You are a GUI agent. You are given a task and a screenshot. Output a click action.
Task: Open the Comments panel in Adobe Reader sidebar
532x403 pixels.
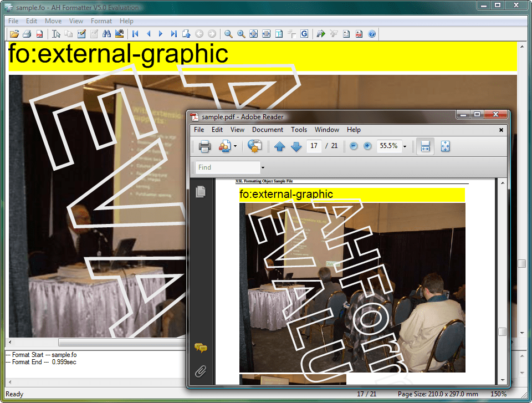201,348
